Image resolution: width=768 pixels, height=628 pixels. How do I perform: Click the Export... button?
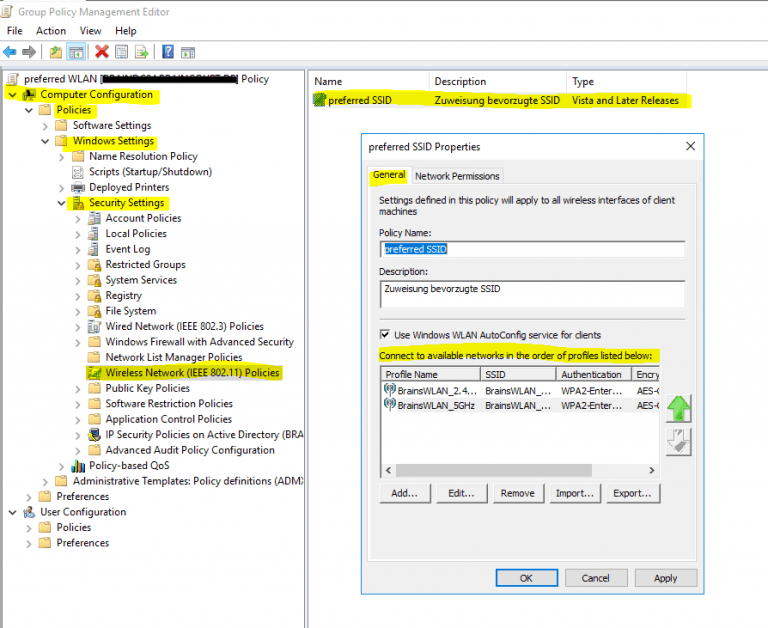click(x=632, y=493)
